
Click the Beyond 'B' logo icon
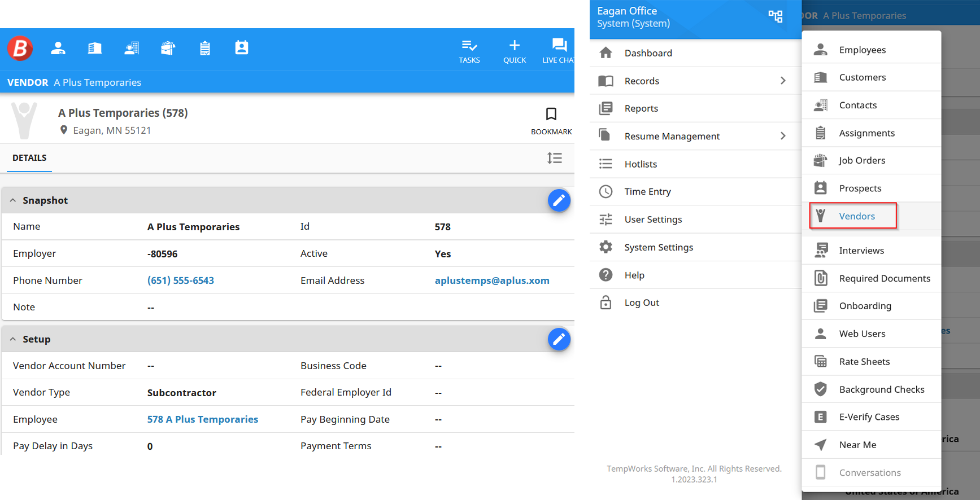coord(20,49)
